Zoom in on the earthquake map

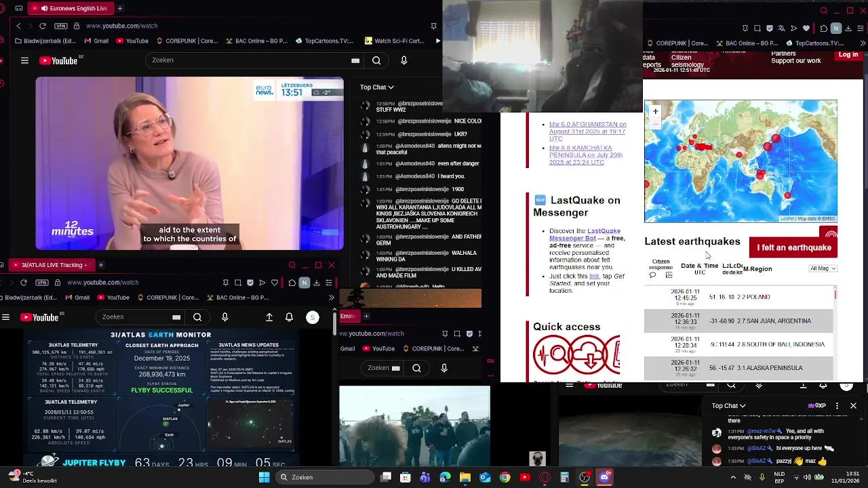coord(655,111)
